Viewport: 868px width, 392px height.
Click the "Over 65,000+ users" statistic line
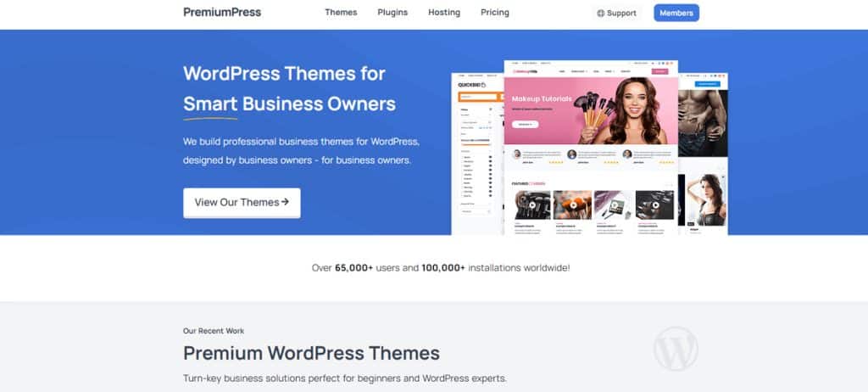point(441,268)
